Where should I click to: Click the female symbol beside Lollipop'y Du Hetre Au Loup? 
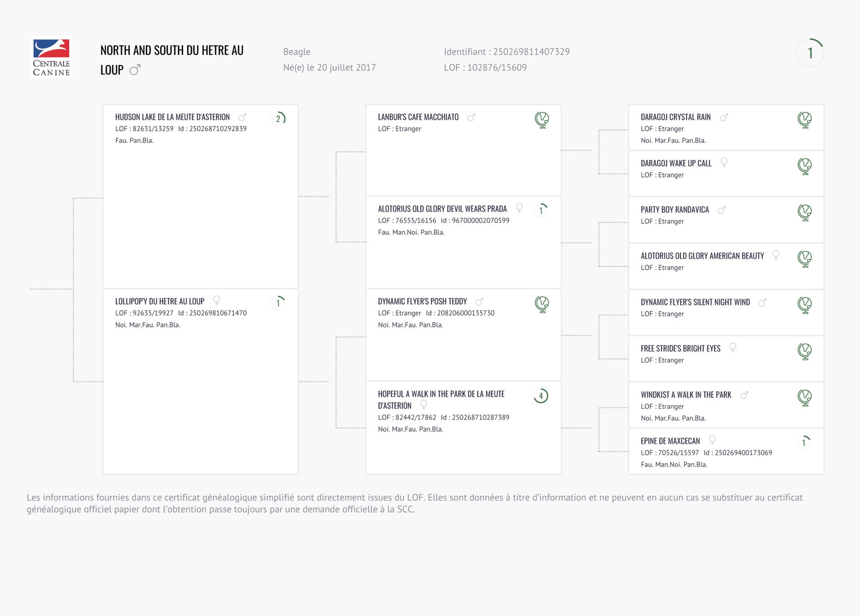coord(217,300)
